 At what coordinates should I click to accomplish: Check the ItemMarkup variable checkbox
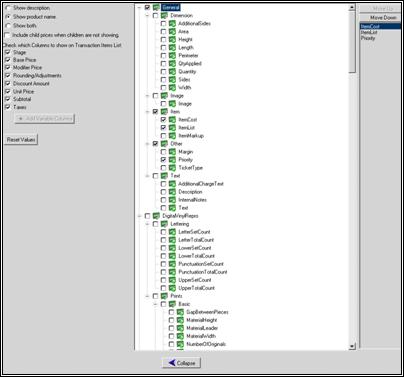click(x=163, y=136)
